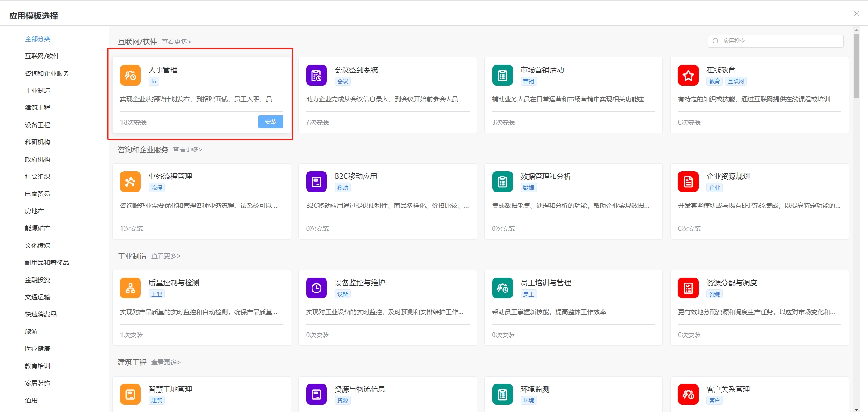The image size is (868, 412).
Task: Click the purple 会议签到系统 icon
Action: pos(316,75)
